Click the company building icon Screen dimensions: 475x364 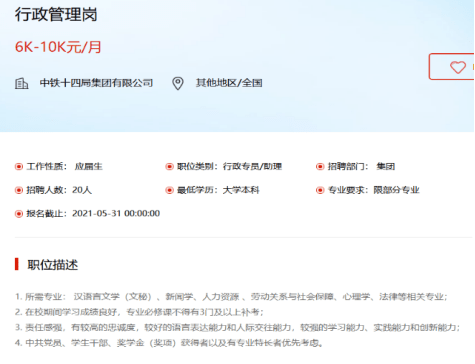tap(22, 83)
